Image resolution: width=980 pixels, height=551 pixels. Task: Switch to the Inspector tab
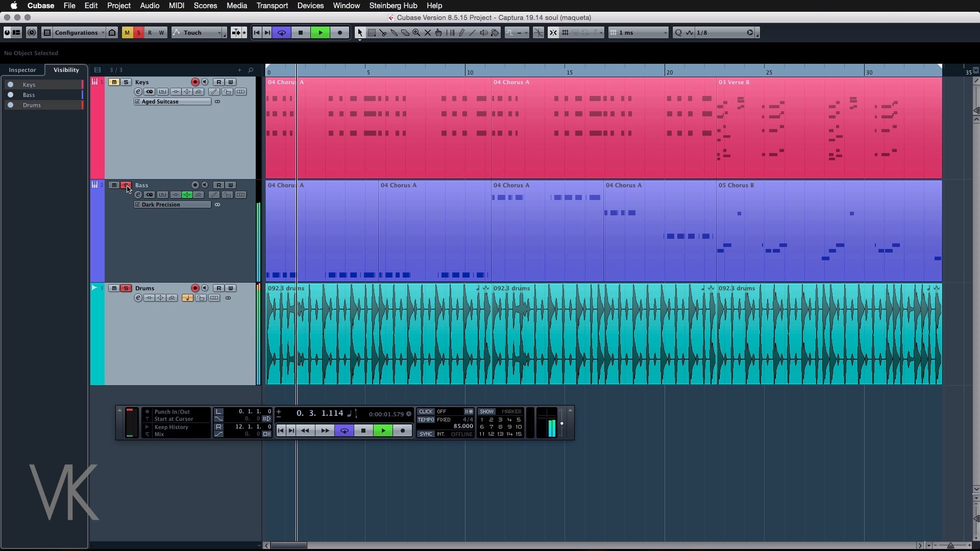click(x=22, y=70)
